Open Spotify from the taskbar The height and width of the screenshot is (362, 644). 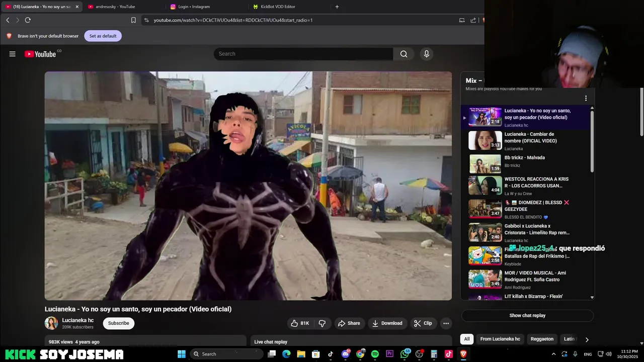pyautogui.click(x=375, y=354)
